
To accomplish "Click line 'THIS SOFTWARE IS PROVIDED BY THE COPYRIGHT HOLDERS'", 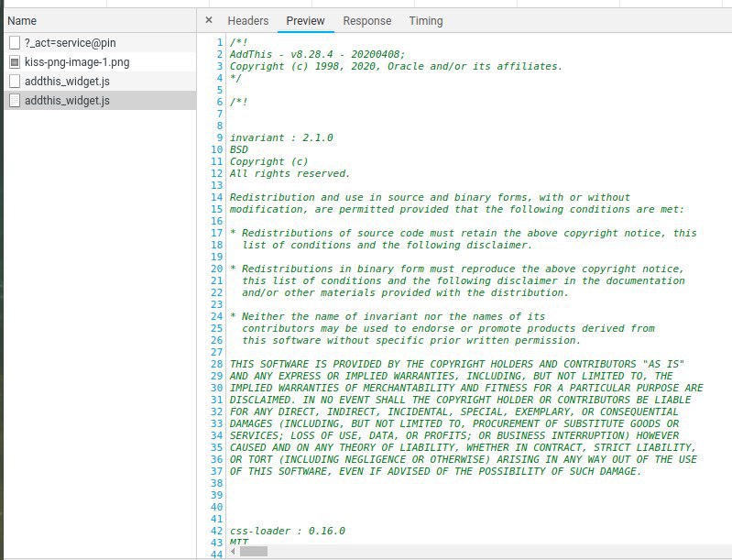I will click(x=456, y=364).
